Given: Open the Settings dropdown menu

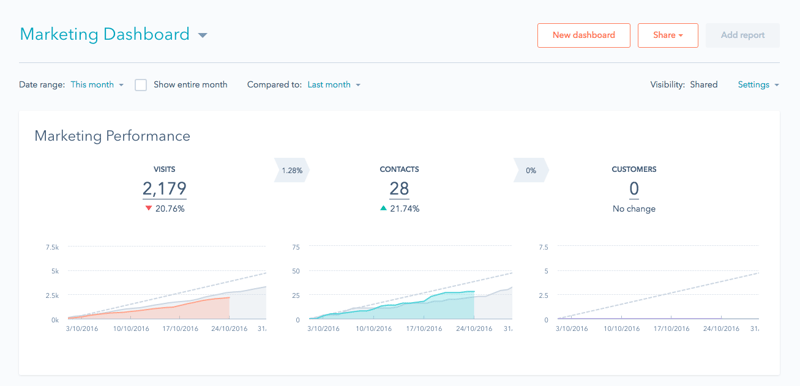Looking at the screenshot, I should point(758,85).
